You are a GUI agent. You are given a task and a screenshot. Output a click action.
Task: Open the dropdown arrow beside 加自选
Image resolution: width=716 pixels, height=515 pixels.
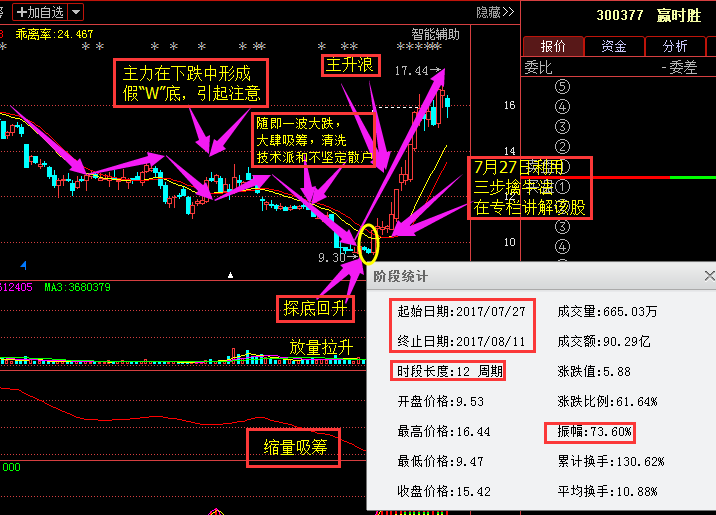point(77,12)
